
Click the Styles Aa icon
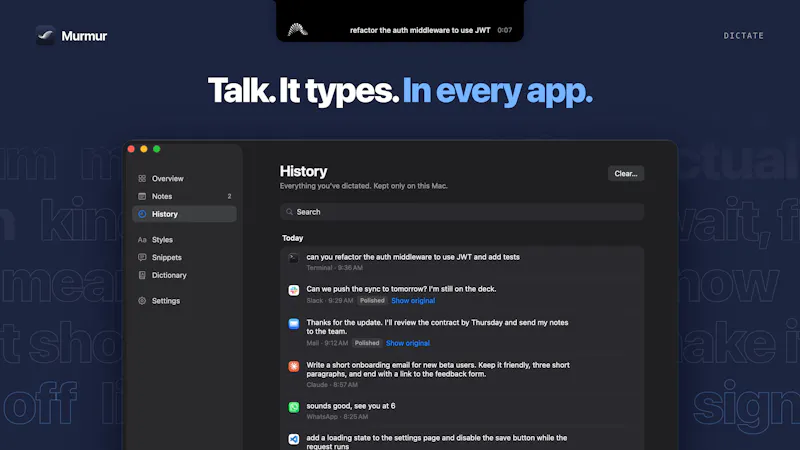pos(142,240)
